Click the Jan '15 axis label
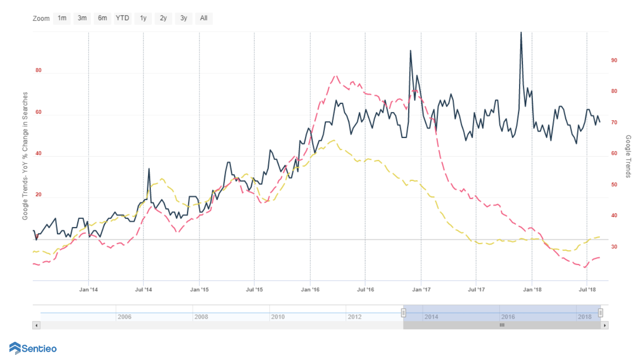Screen dimensions: 644x355 [x=199, y=289]
